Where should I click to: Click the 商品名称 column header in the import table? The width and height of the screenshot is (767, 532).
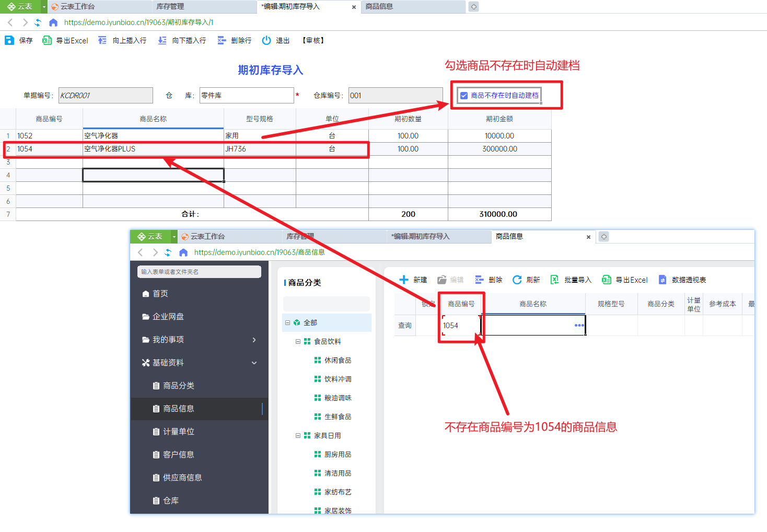(x=153, y=119)
